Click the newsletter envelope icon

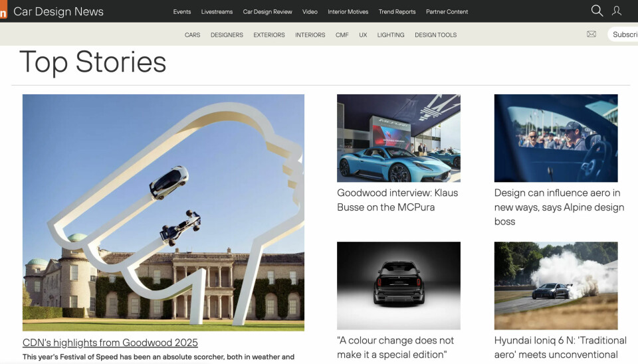coord(591,34)
